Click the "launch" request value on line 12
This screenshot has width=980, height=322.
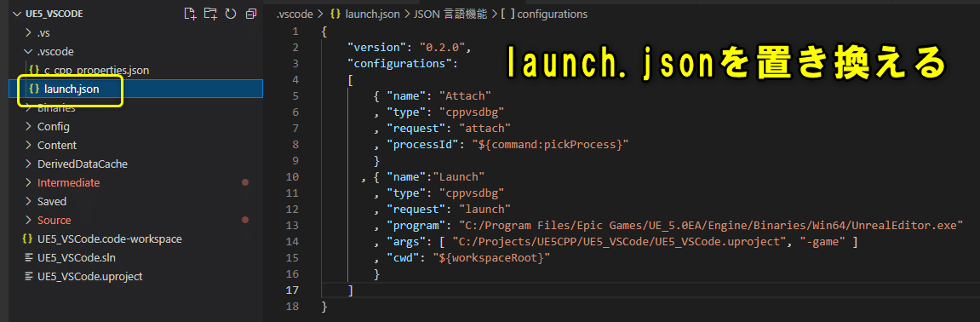485,210
